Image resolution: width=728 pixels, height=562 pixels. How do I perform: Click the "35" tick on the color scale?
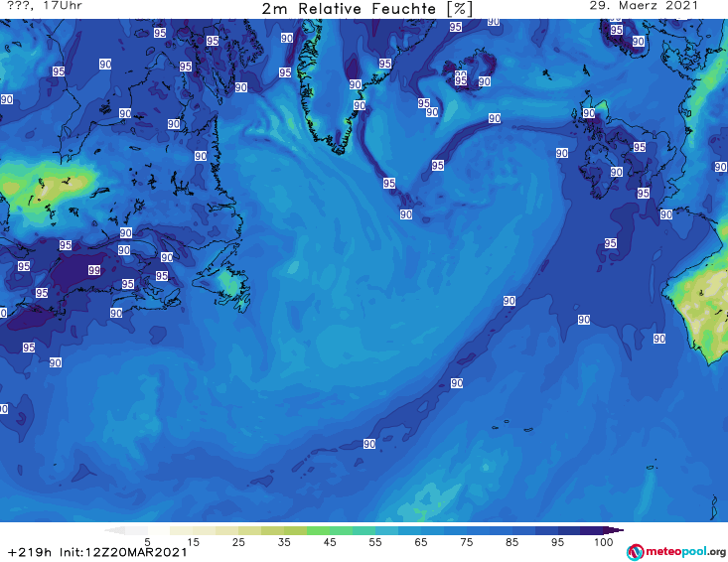284,542
